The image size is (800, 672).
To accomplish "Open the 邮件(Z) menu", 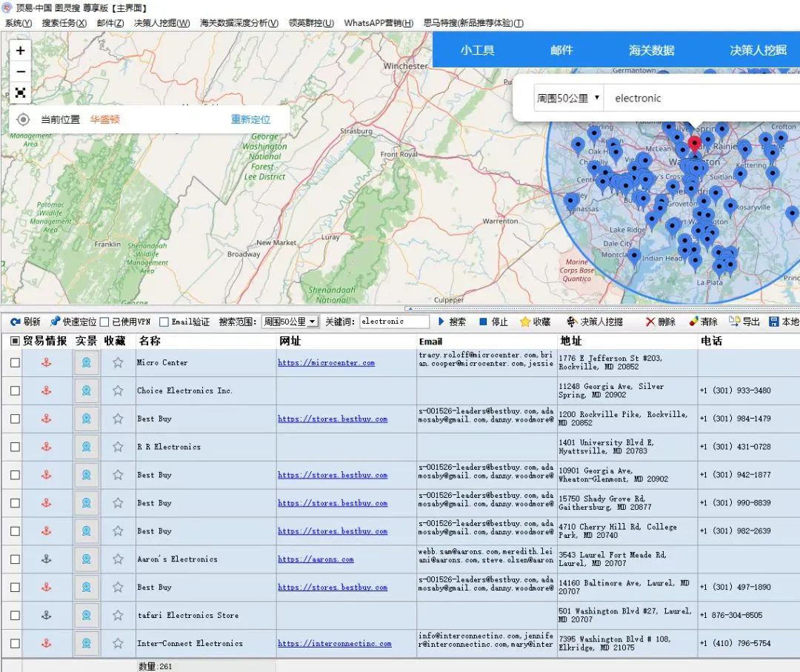I will point(110,23).
